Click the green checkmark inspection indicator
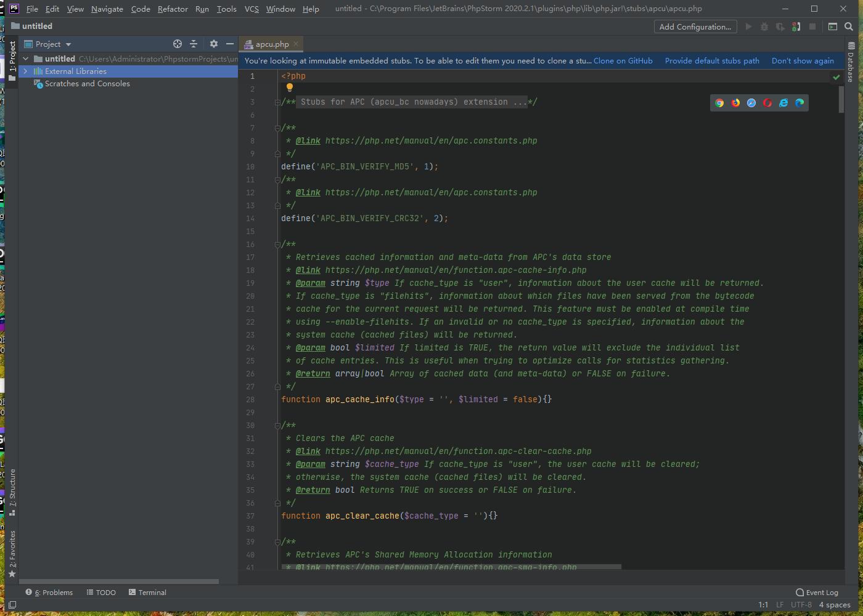Screen dimensions: 863x616 click(x=836, y=77)
